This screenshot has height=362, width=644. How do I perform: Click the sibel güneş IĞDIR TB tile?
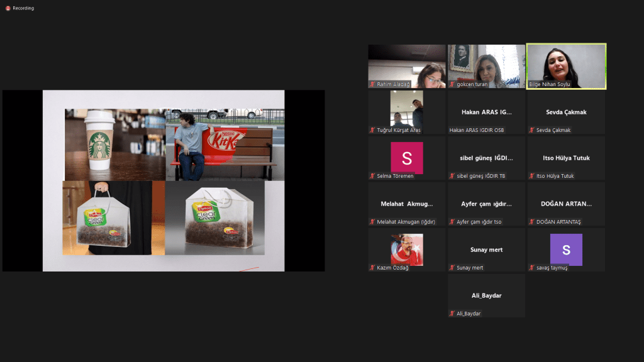[486, 158]
